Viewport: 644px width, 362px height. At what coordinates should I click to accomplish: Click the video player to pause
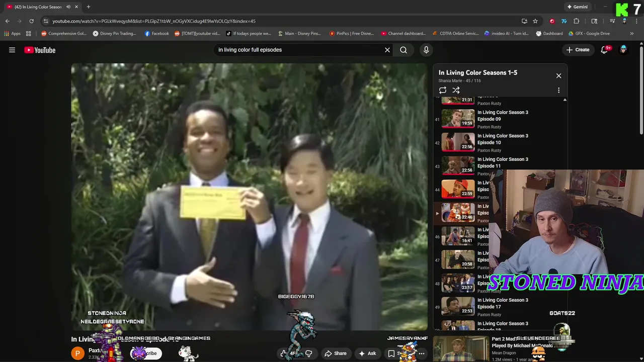[249, 197]
